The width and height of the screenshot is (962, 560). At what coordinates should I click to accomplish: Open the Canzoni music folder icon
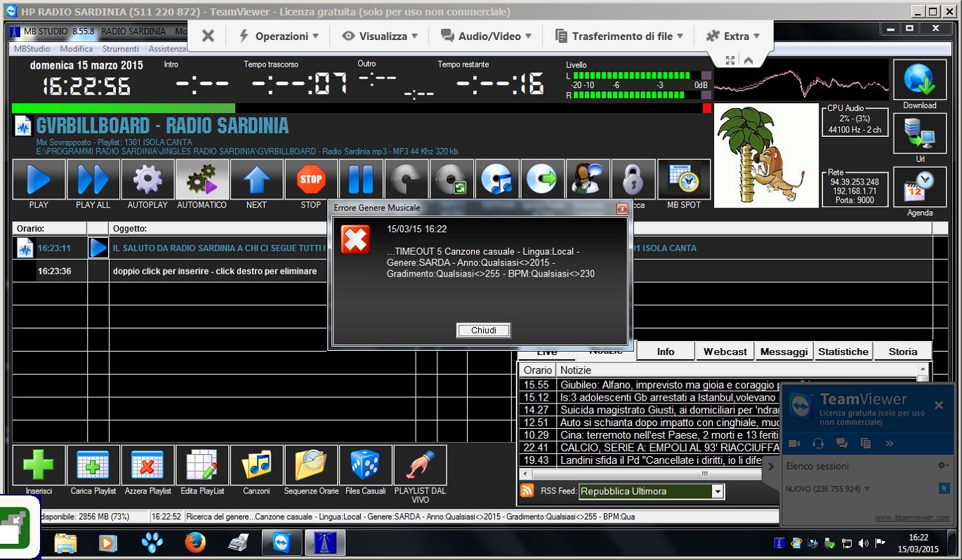pyautogui.click(x=256, y=465)
